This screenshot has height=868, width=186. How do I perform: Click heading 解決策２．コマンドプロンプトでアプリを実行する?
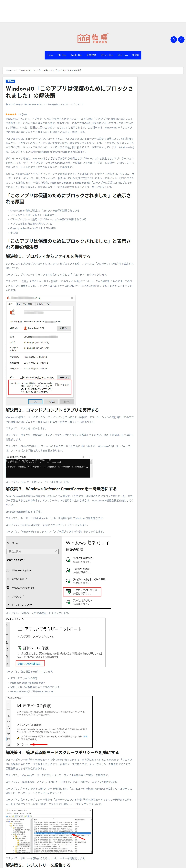pyautogui.click(x=52, y=410)
